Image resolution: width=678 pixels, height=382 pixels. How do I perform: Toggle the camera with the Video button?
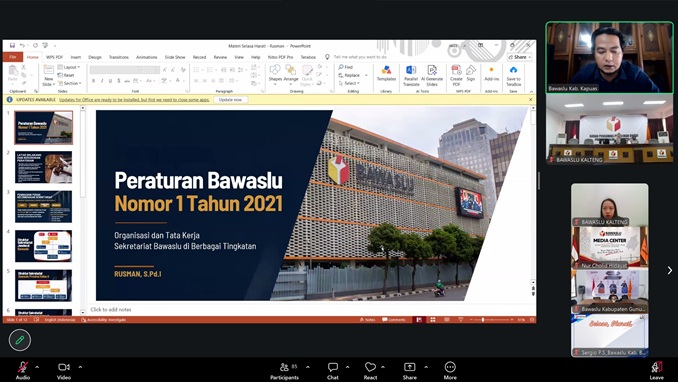(x=64, y=370)
